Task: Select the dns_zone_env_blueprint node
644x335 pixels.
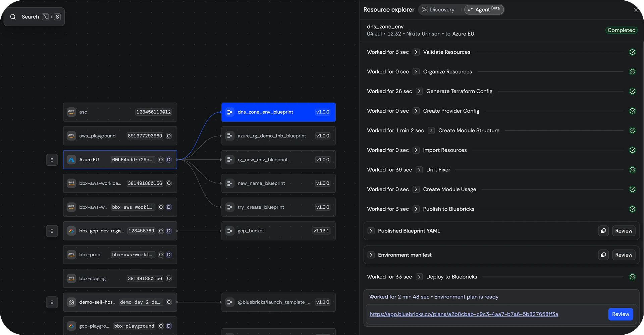Action: pyautogui.click(x=278, y=112)
